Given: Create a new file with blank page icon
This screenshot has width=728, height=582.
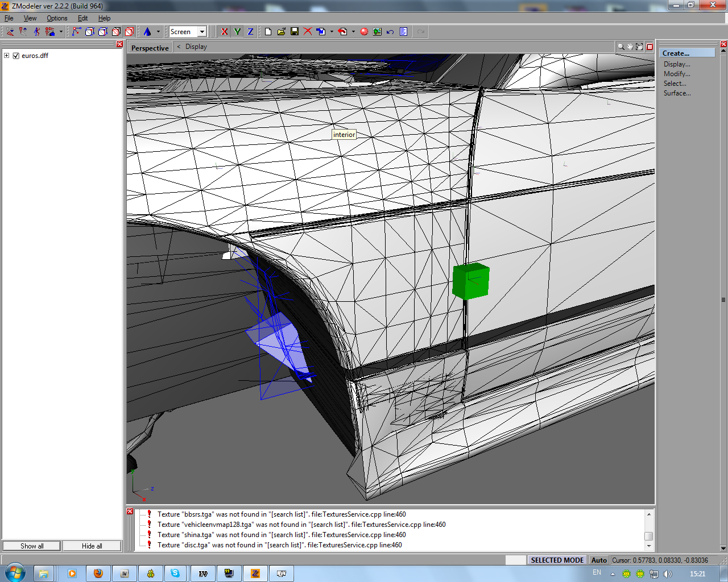Looking at the screenshot, I should pyautogui.click(x=268, y=32).
